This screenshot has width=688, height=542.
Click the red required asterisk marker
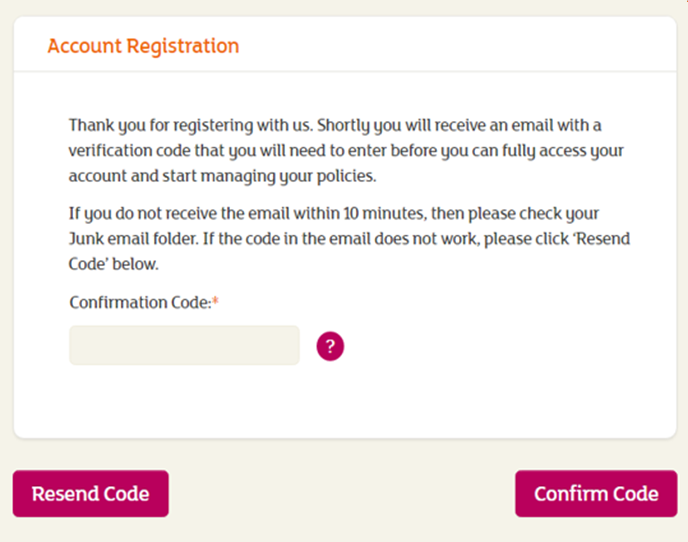click(215, 301)
